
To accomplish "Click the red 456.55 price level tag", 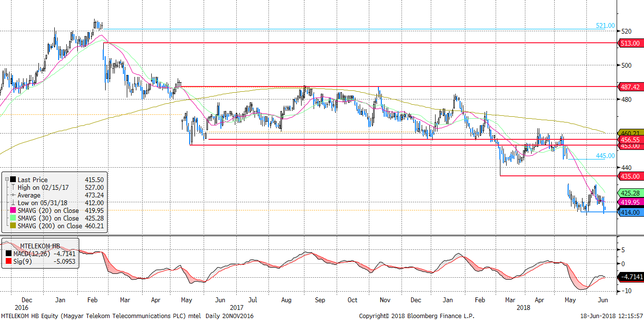I will 630,139.
